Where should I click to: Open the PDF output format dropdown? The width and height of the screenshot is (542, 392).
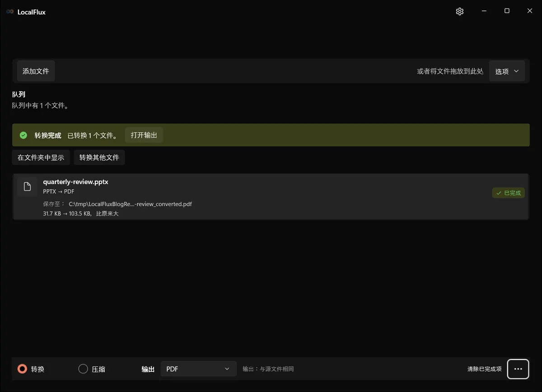[198, 369]
